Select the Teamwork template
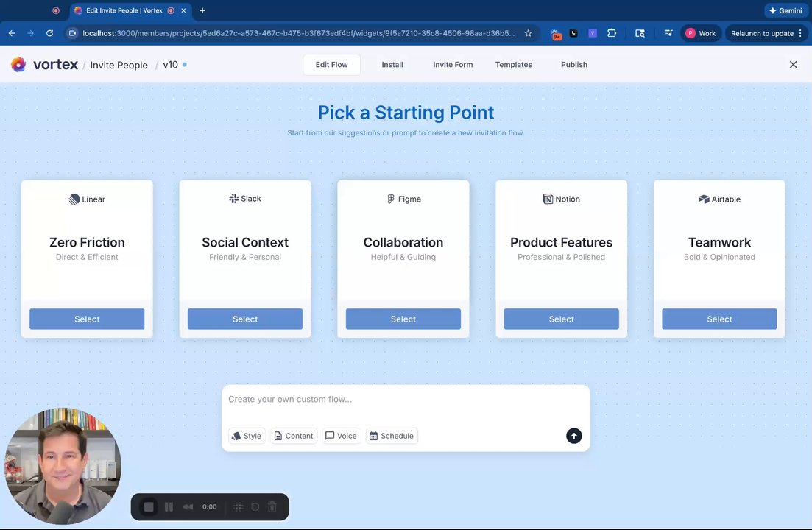This screenshot has height=530, width=812. [x=719, y=319]
